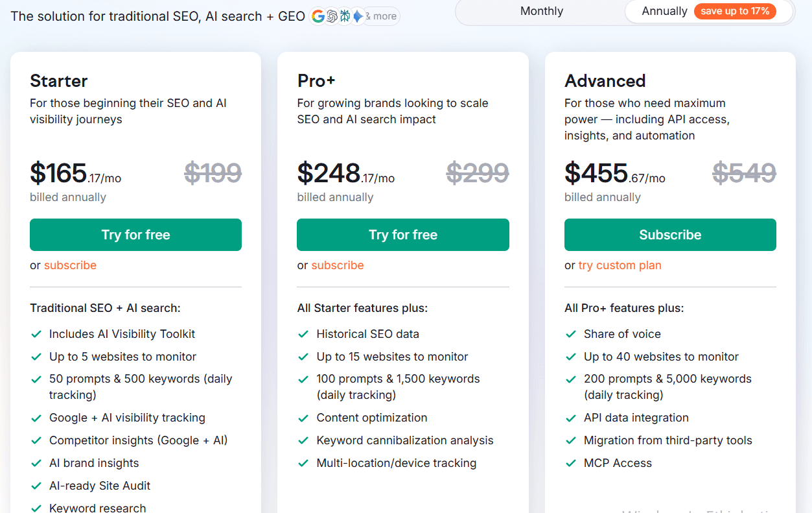The height and width of the screenshot is (513, 812).
Task: Follow the Pro+ subscribe link
Action: pyautogui.click(x=338, y=265)
